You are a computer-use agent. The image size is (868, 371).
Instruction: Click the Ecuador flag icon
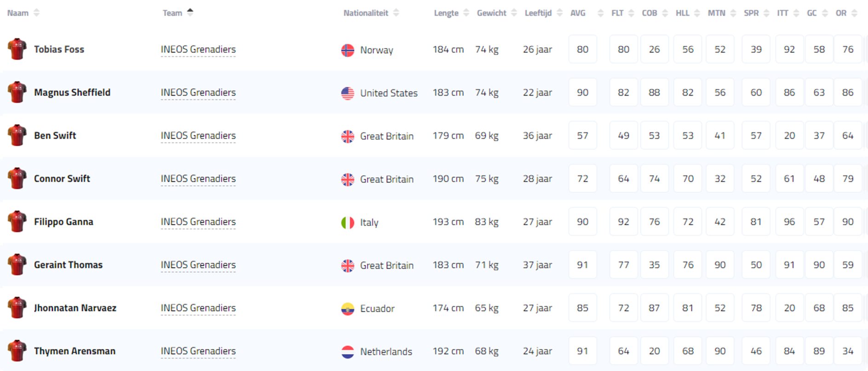348,308
